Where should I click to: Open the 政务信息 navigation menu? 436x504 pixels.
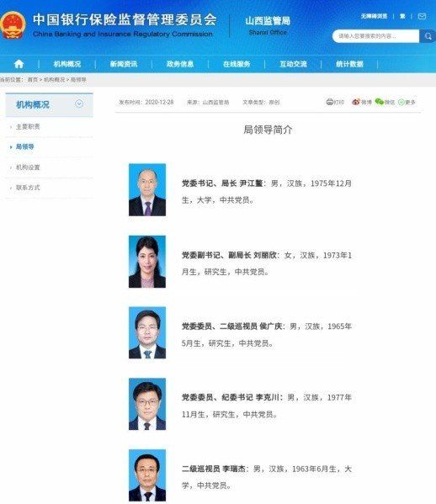click(x=180, y=64)
